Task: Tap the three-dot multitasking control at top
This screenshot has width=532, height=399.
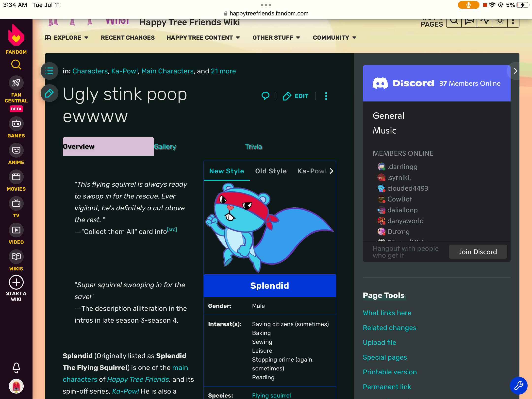Action: coord(266,5)
